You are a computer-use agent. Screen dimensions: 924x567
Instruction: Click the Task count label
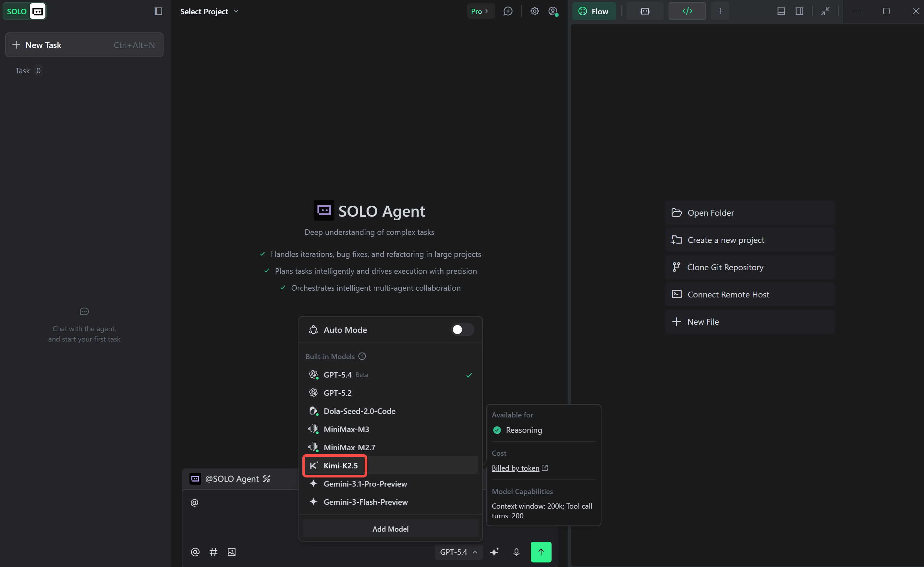click(x=29, y=70)
